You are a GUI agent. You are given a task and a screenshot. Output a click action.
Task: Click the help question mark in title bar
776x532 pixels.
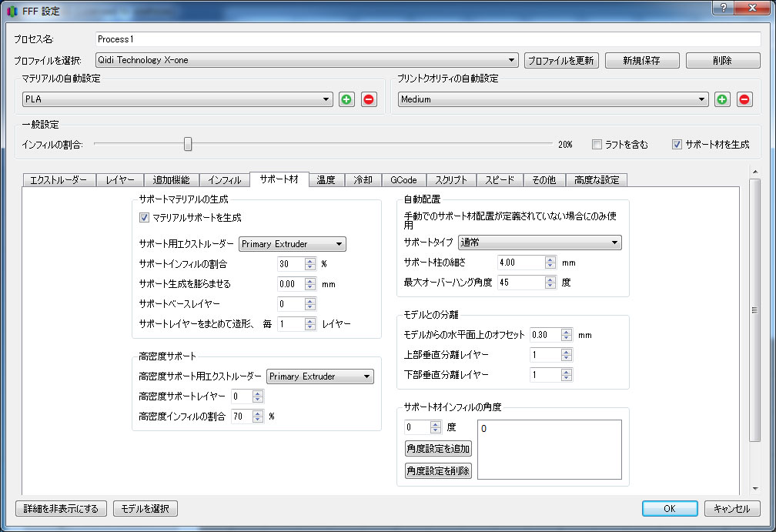[x=723, y=8]
